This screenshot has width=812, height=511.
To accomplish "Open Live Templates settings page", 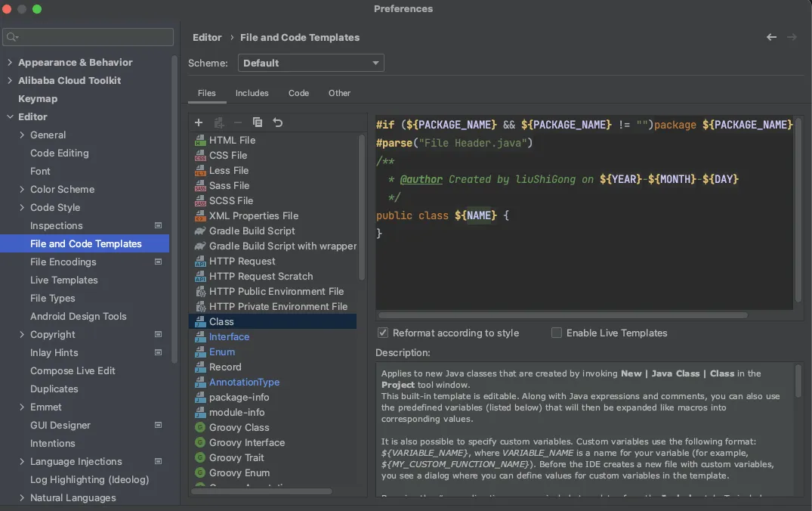I will click(x=64, y=280).
